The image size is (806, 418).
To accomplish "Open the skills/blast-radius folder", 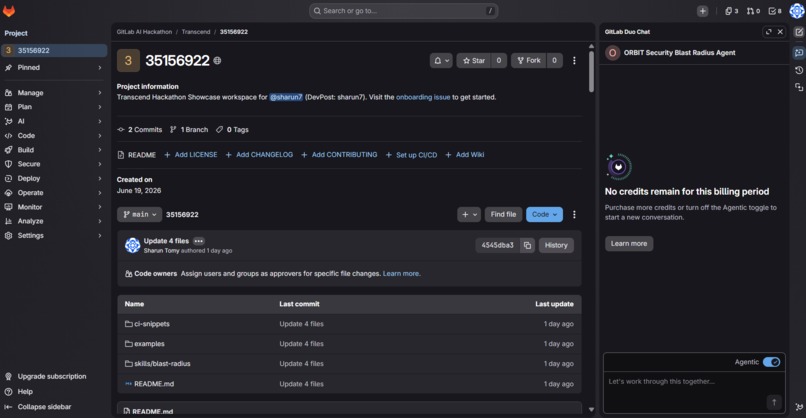I will click(x=162, y=364).
